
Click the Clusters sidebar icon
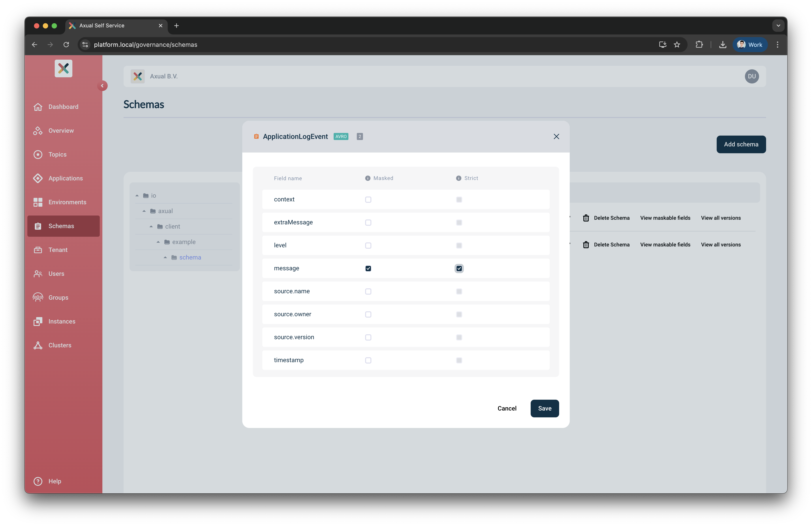(x=38, y=345)
